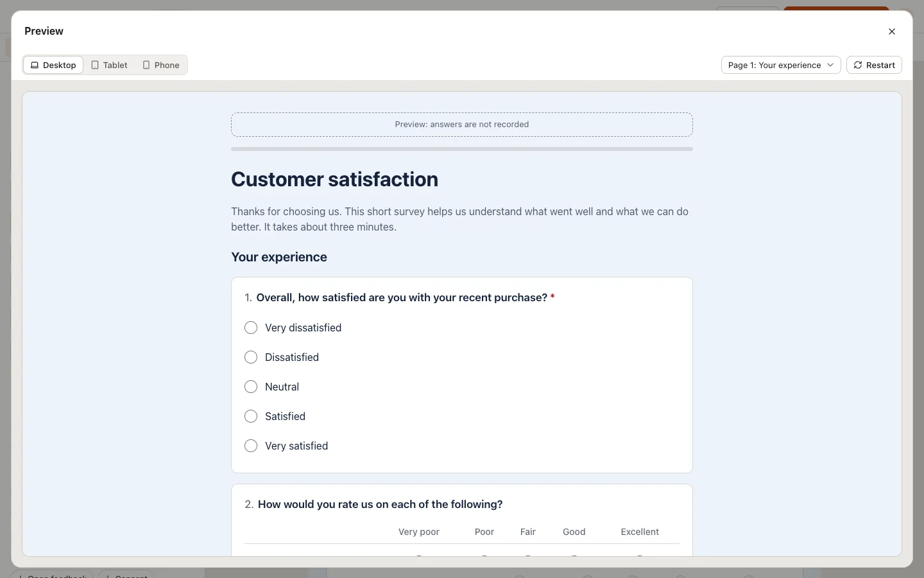
Task: Select the Dissatisfied radio option
Action: pos(251,357)
